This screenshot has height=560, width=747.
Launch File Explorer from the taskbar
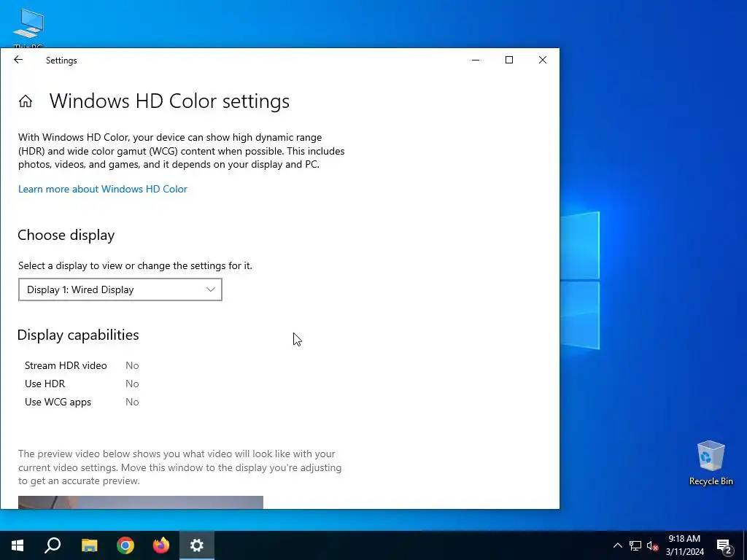(x=89, y=545)
